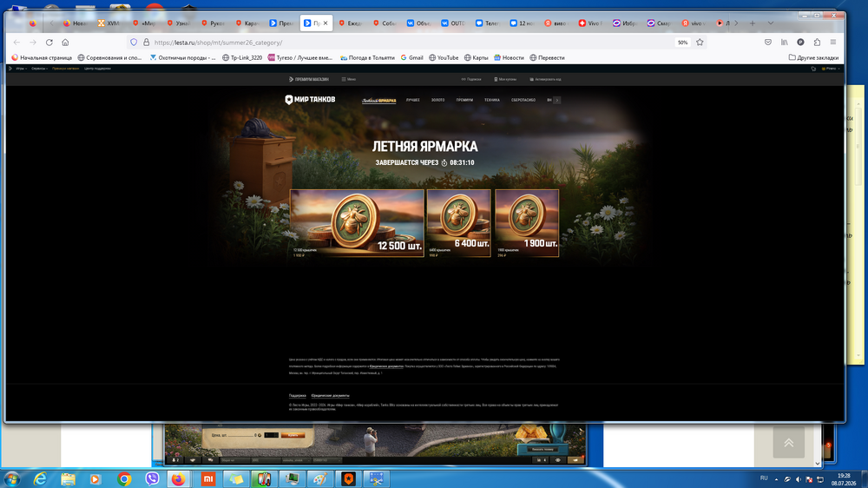
Task: Open the Новости bookmark
Action: point(509,57)
